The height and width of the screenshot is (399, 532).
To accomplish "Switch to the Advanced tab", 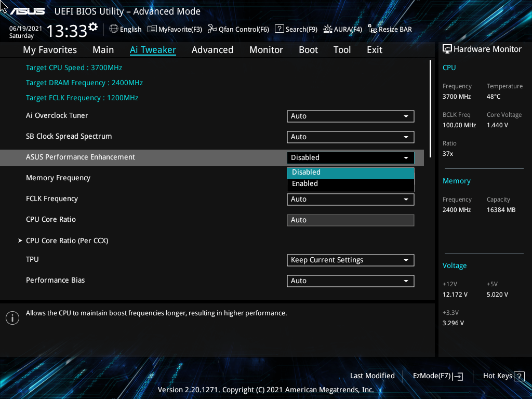I will pos(212,49).
